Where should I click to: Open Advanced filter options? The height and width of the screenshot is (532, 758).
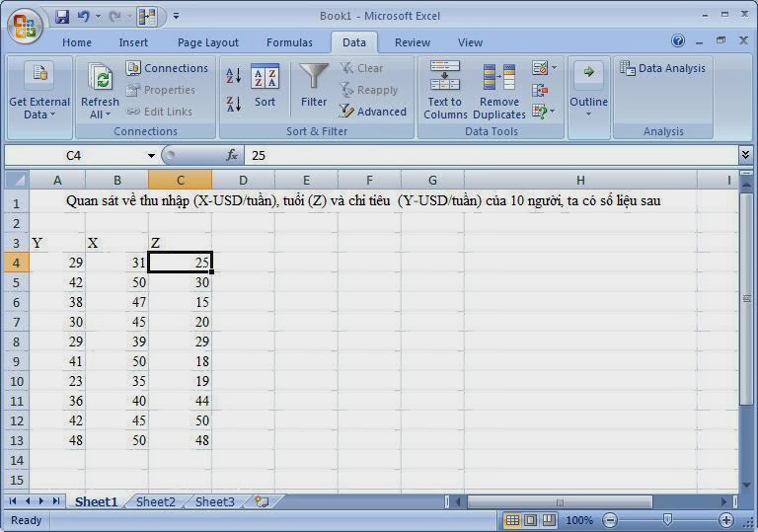click(x=373, y=112)
